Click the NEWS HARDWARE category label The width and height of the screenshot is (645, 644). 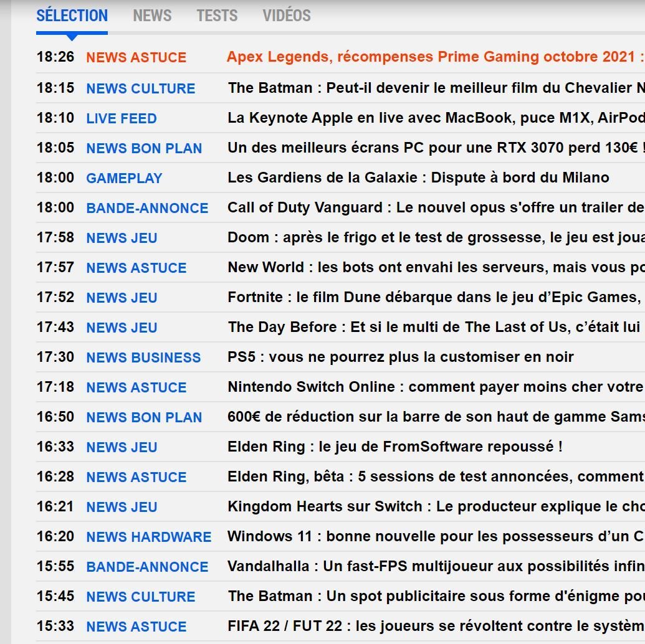[x=149, y=537]
